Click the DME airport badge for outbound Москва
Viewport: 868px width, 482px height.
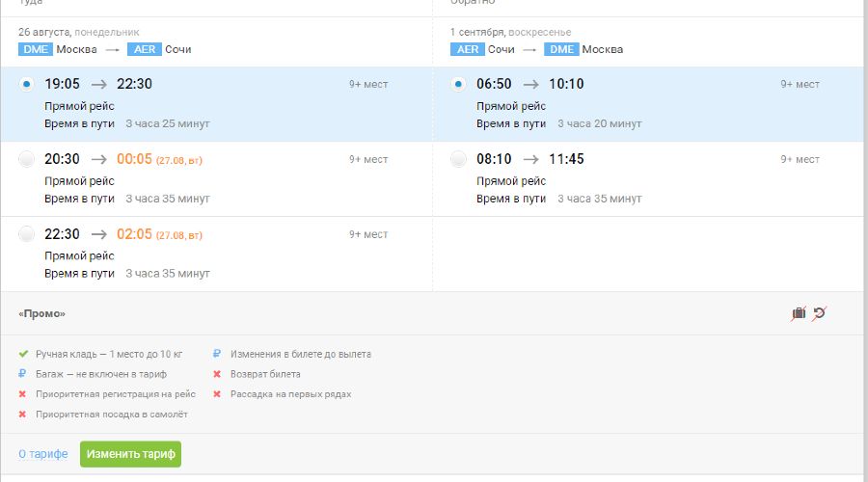(35, 49)
